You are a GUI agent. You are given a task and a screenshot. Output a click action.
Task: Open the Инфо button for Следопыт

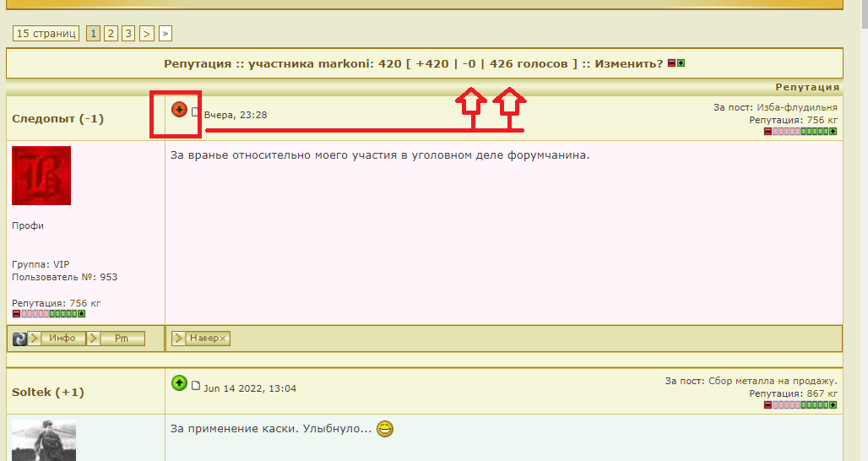click(x=57, y=338)
